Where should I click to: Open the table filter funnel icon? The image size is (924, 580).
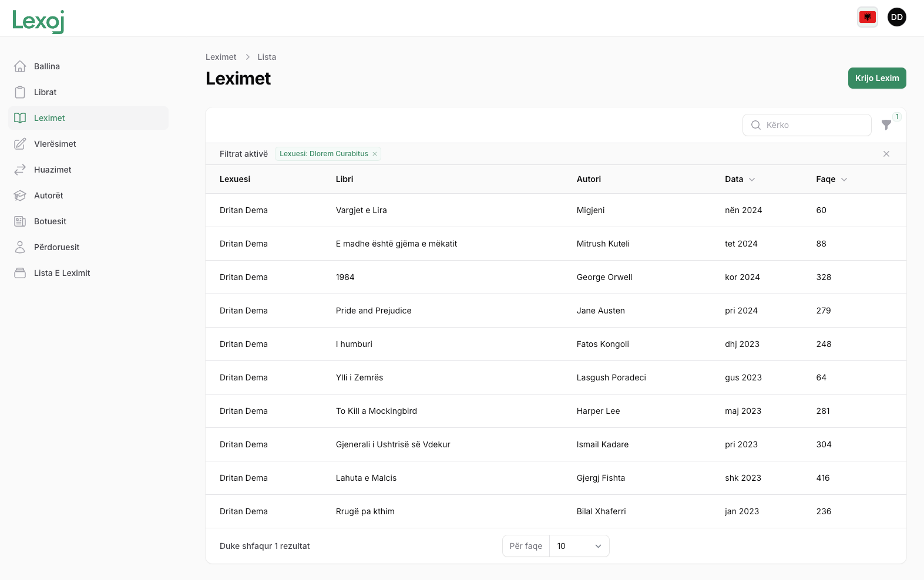tap(886, 125)
